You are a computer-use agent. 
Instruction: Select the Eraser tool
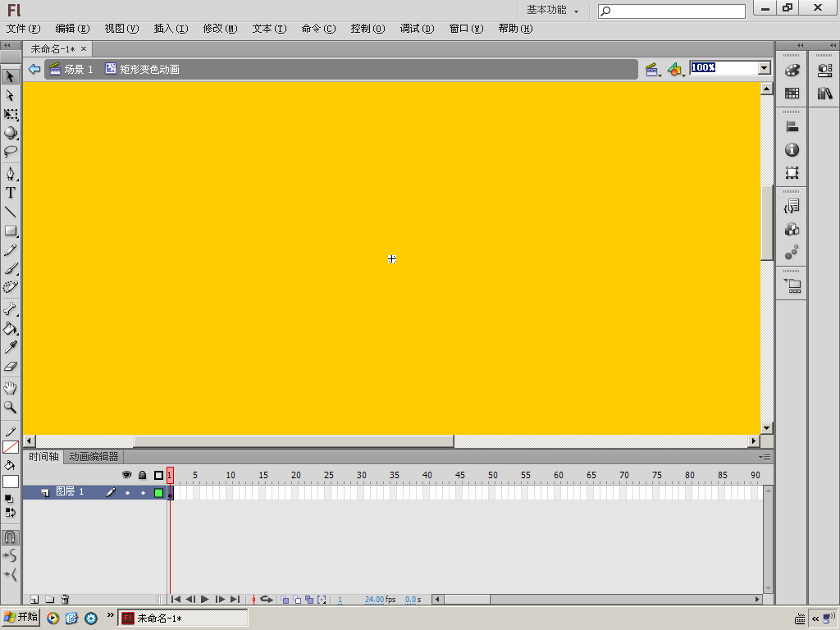pyautogui.click(x=11, y=367)
